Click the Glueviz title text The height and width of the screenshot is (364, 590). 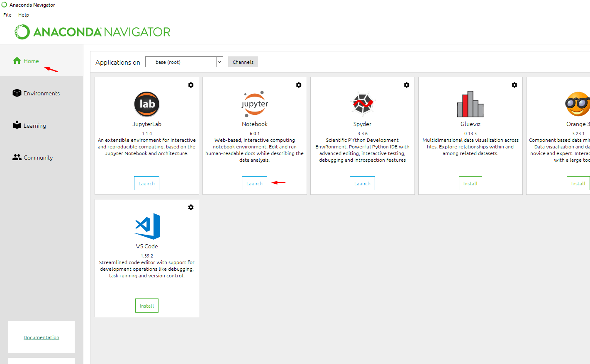coord(471,124)
